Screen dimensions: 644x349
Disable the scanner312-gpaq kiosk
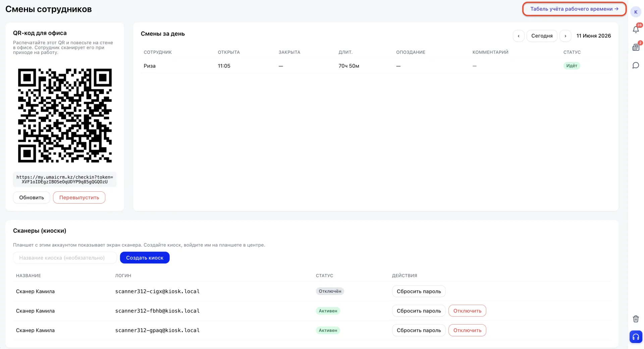[x=467, y=330]
